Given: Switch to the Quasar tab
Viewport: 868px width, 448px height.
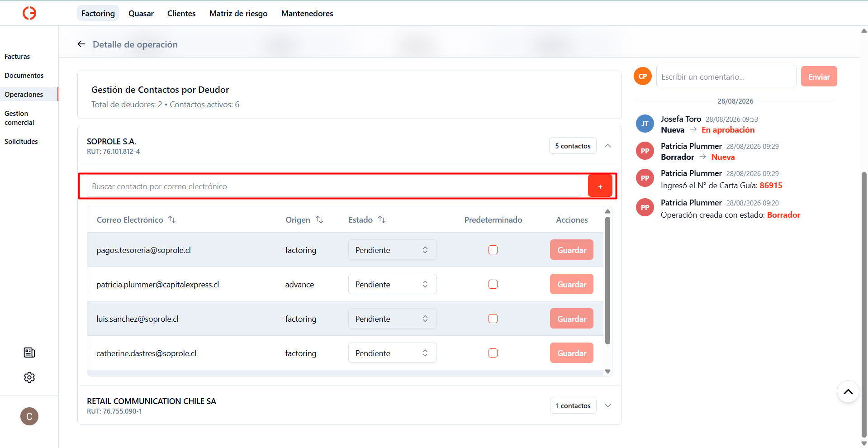Looking at the screenshot, I should coord(141,13).
